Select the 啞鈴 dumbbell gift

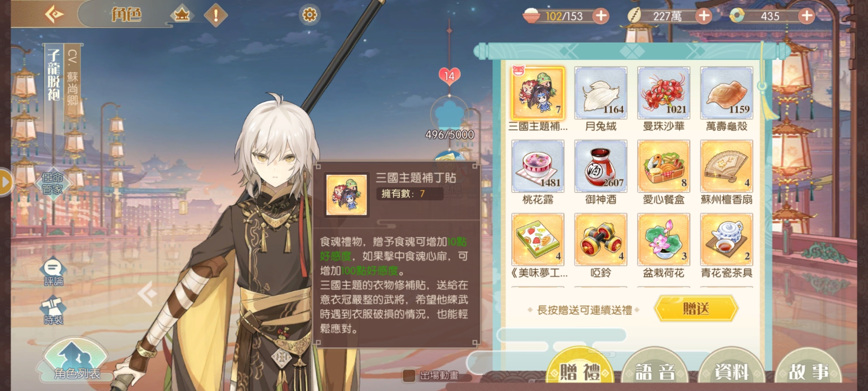click(601, 246)
